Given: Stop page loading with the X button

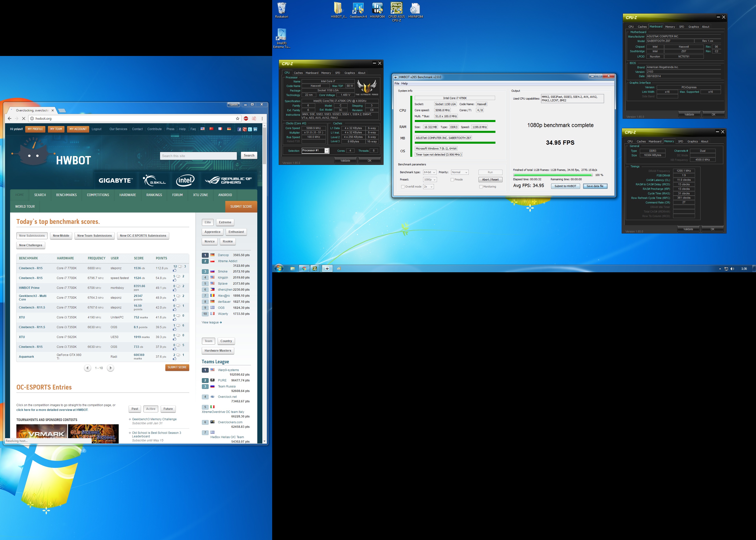Looking at the screenshot, I should [x=24, y=118].
